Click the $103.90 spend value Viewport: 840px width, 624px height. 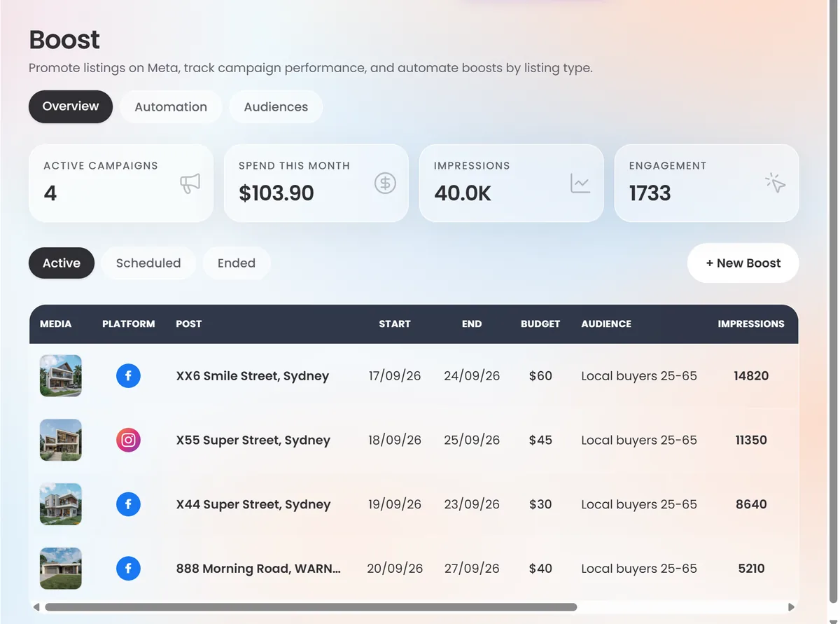point(276,193)
